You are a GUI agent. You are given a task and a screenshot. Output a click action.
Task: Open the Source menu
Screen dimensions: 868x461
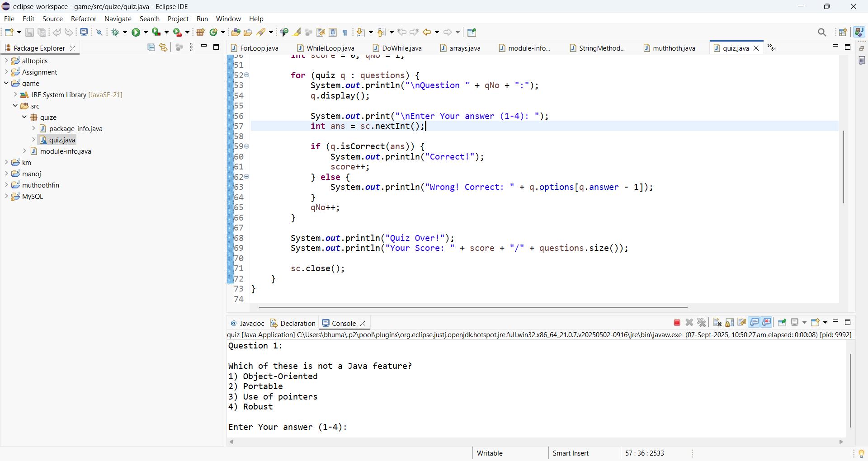click(x=52, y=19)
